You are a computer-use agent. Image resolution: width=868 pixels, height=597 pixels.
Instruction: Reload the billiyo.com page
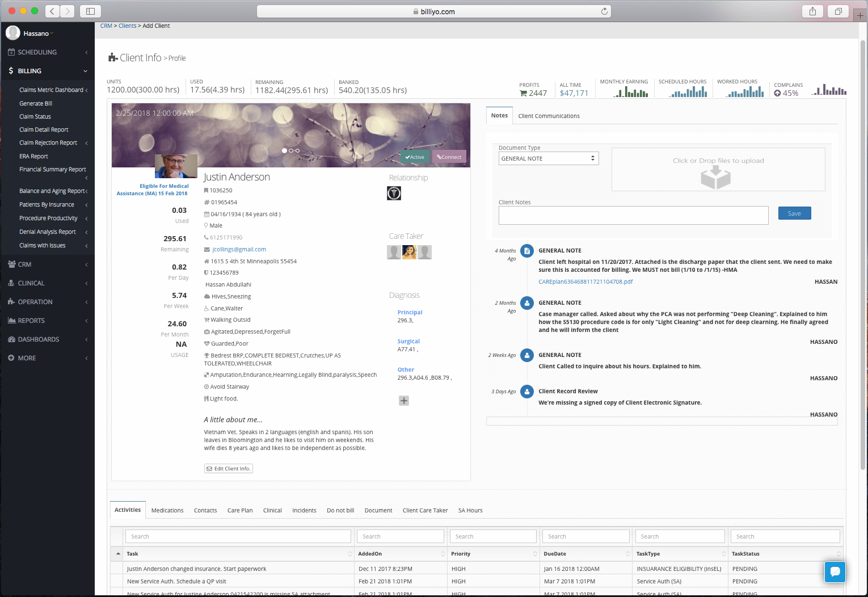click(604, 11)
